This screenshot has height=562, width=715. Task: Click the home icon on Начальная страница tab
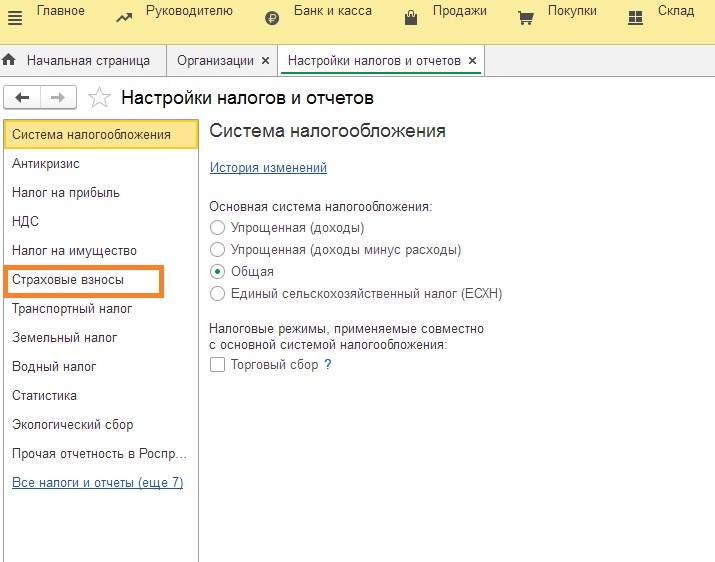pos(9,59)
